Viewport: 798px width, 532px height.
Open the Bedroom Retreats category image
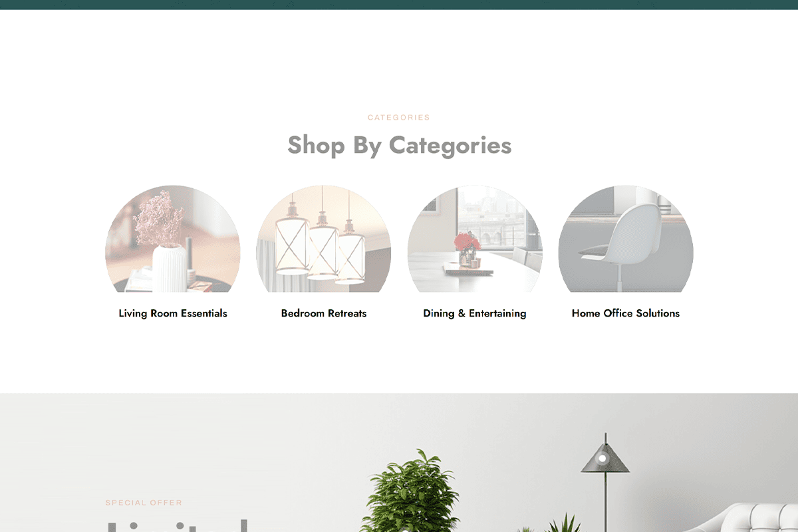[x=324, y=239]
